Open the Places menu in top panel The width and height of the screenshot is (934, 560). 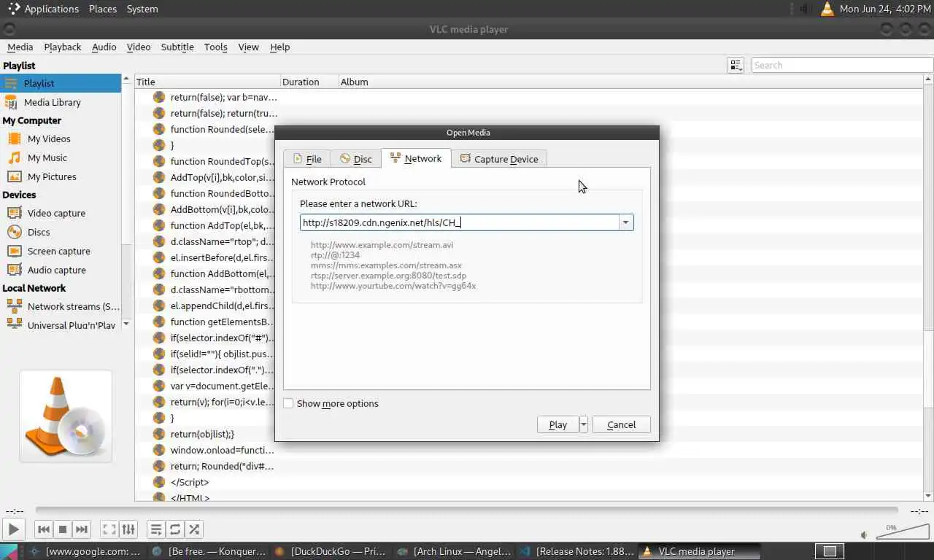(x=103, y=9)
